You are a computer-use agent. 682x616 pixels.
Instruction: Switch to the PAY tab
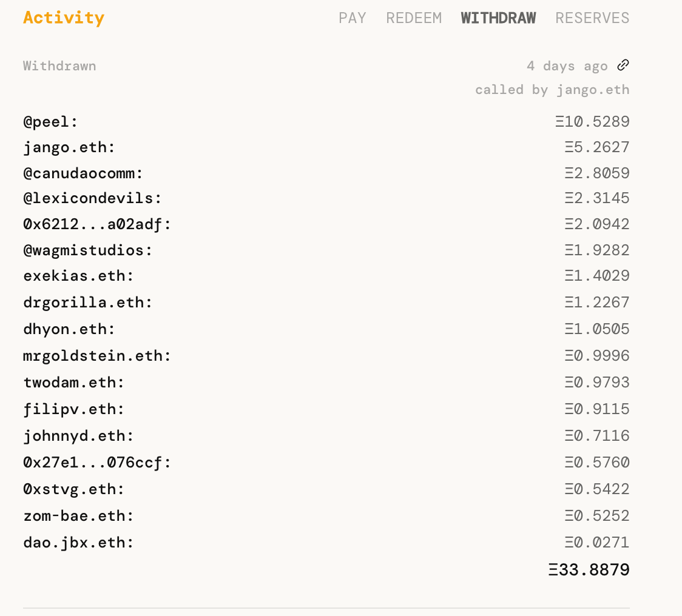[353, 18]
